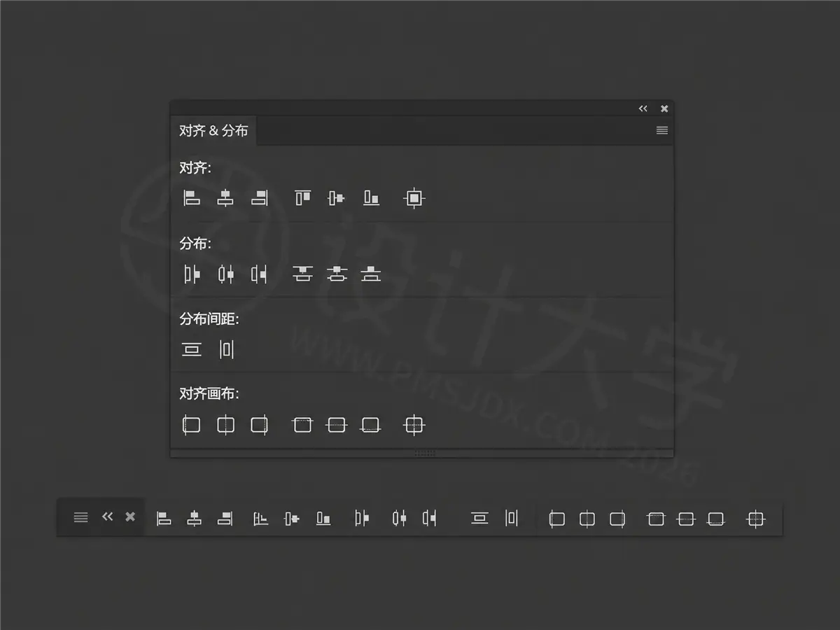Viewport: 840px width, 630px height.
Task: Center on canvas using last horizontal toolbar icon
Action: pyautogui.click(x=755, y=519)
